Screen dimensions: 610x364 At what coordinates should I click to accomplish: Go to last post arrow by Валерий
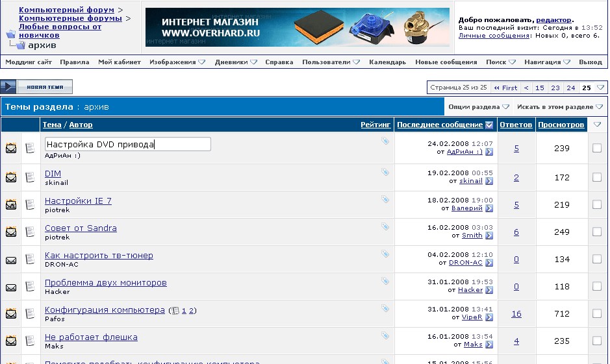point(489,208)
